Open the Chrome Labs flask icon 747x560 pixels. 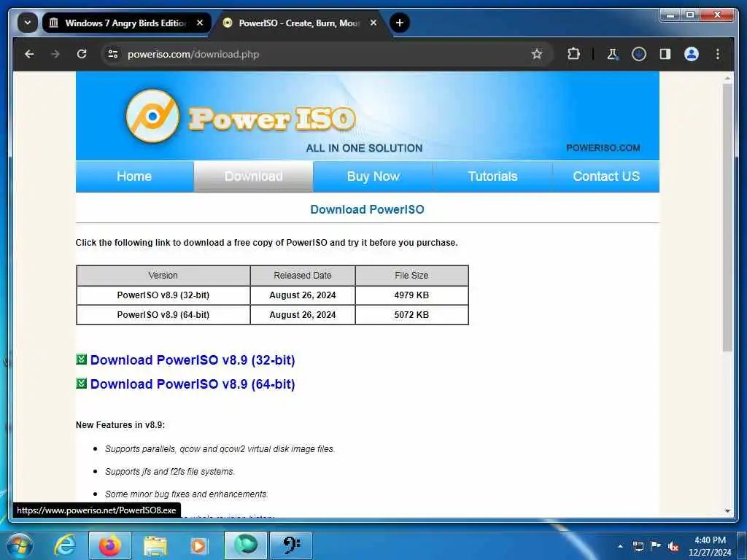coord(613,54)
